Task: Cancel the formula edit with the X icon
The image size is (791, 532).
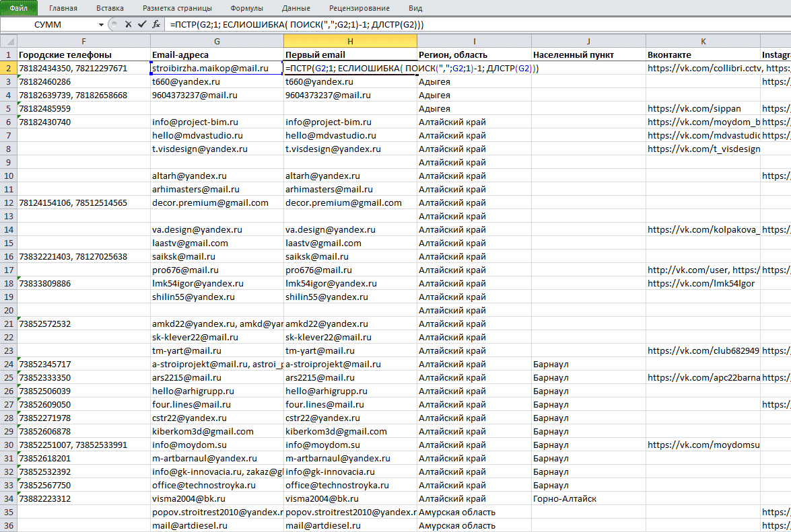Action: tap(128, 24)
